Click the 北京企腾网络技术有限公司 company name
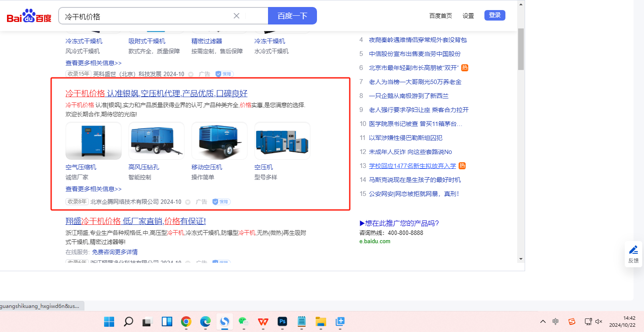The height and width of the screenshot is (332, 644). (x=125, y=202)
